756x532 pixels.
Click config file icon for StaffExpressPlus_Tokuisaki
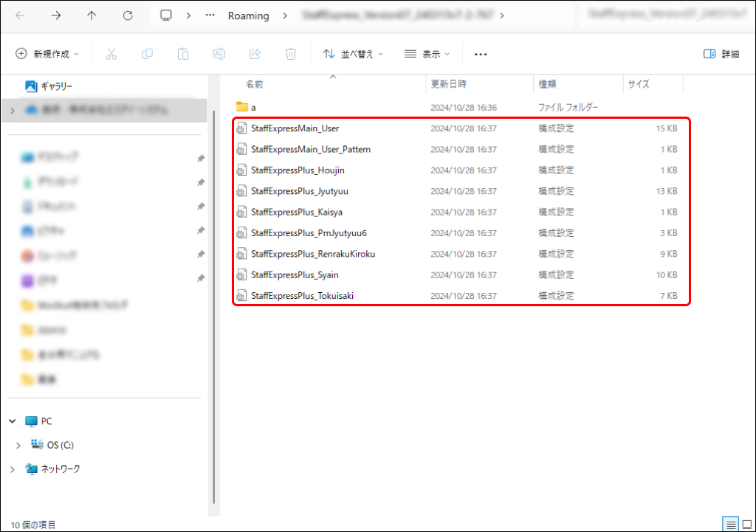pyautogui.click(x=241, y=296)
